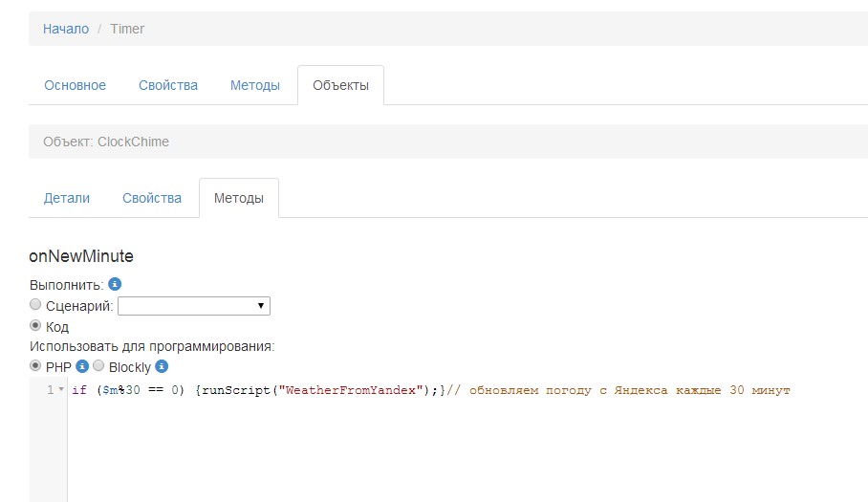This screenshot has height=502, width=868.
Task: Click the info icon beside Blockly
Action: [162, 366]
